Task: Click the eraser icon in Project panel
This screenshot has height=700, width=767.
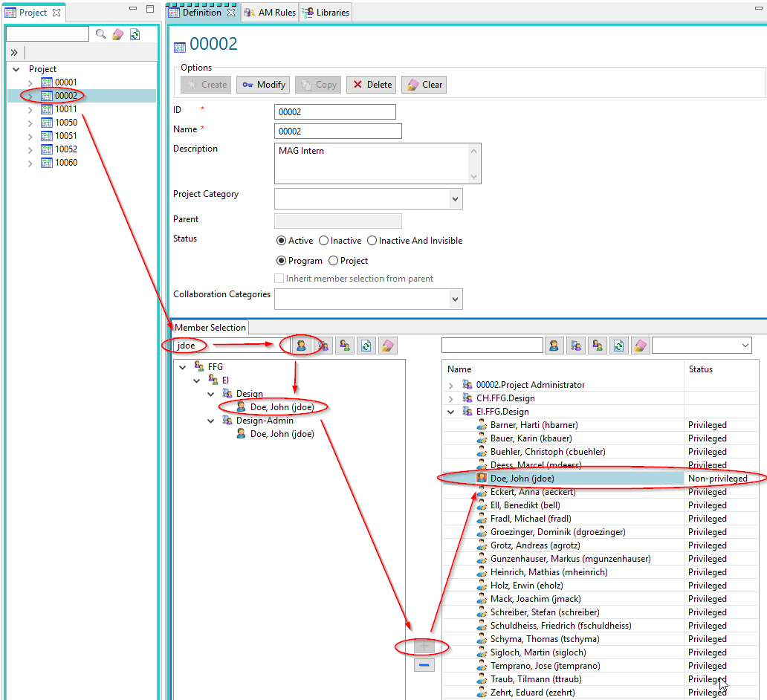Action: pos(117,34)
